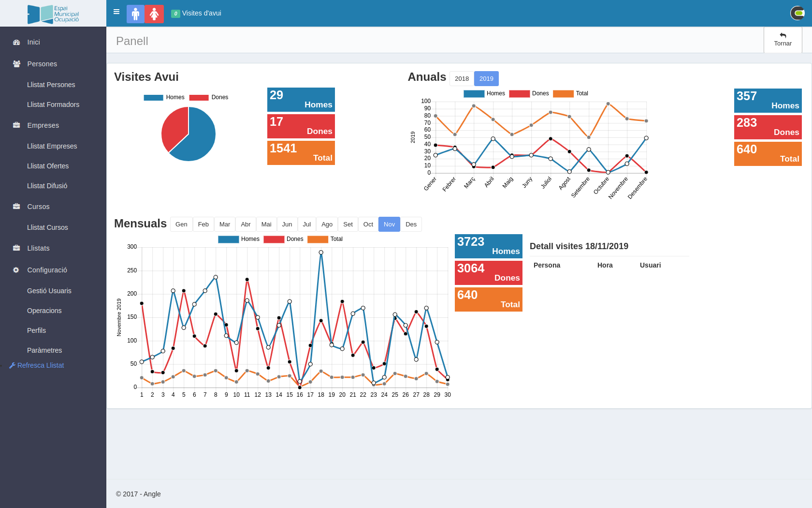
Task: Select the Ago month tab
Action: click(x=327, y=224)
